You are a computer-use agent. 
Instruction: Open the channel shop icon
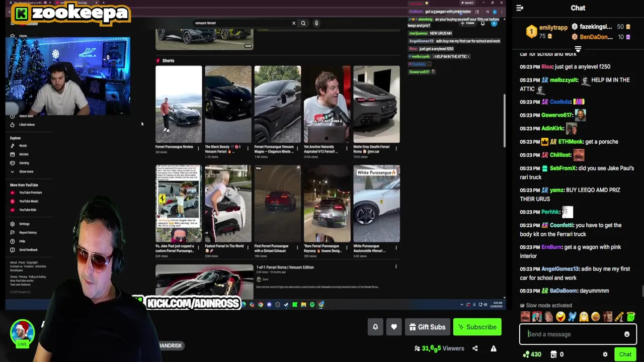tap(554, 354)
